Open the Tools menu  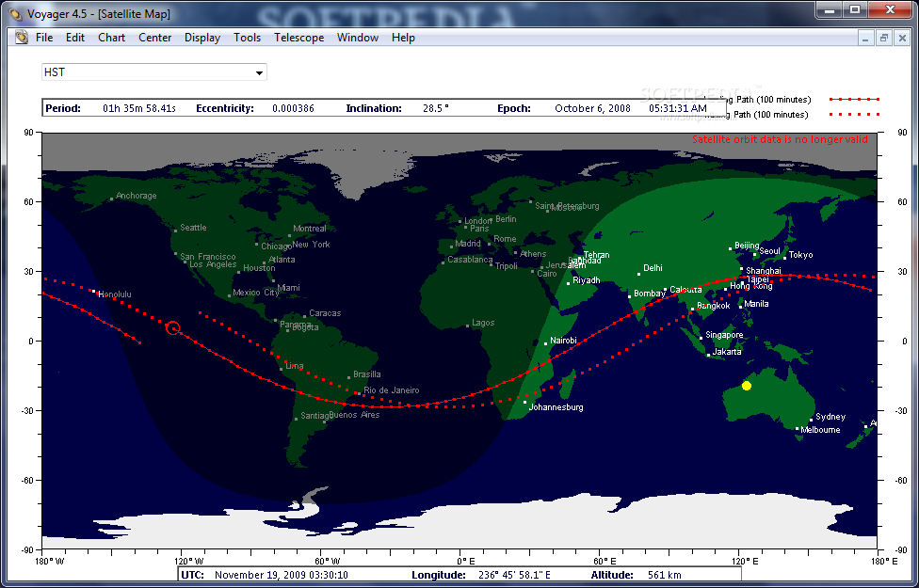click(247, 38)
